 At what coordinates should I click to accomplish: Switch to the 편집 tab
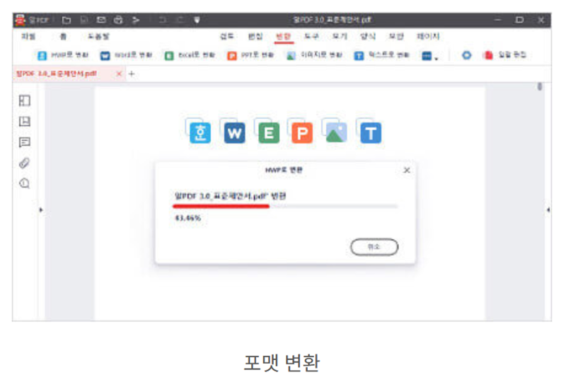pos(255,36)
